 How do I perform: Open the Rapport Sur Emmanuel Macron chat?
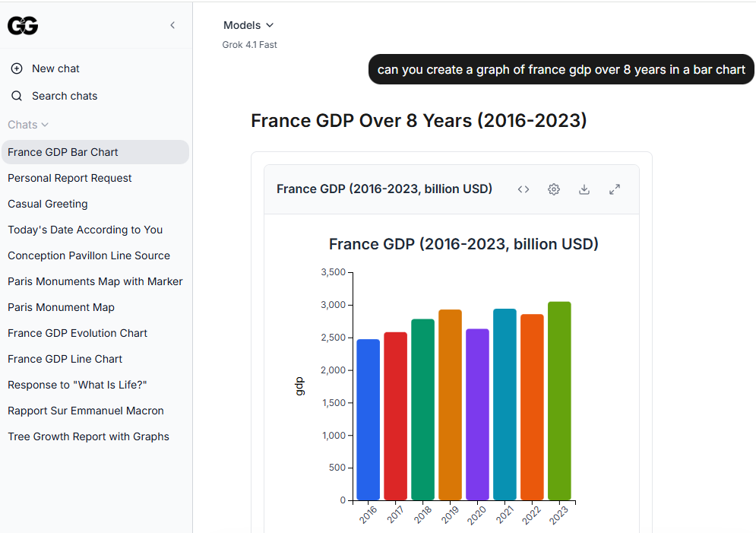(86, 411)
